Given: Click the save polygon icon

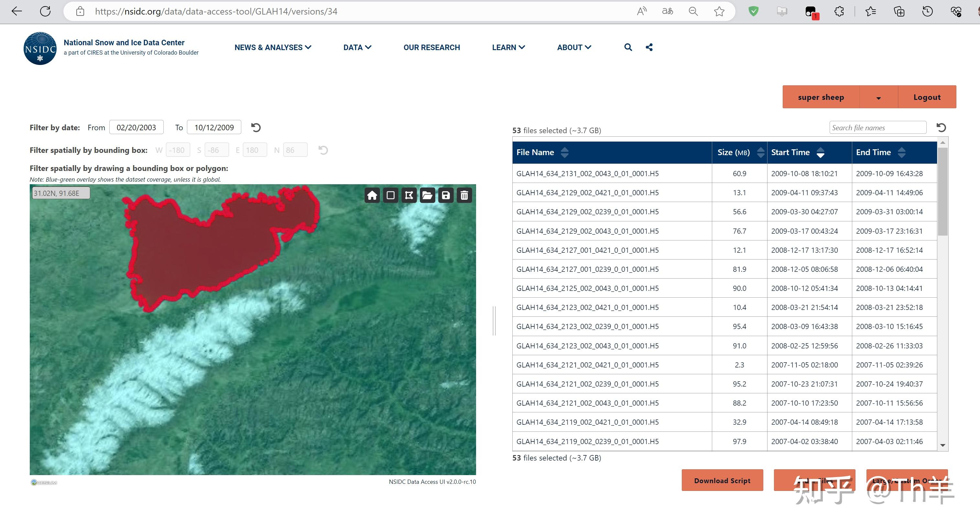Looking at the screenshot, I should (446, 196).
